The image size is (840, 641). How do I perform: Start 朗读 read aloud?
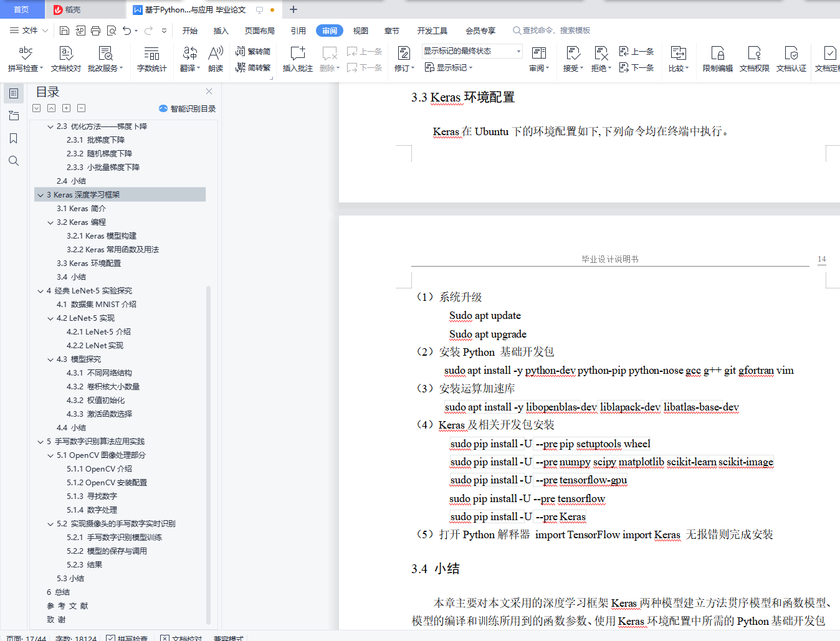coord(216,59)
